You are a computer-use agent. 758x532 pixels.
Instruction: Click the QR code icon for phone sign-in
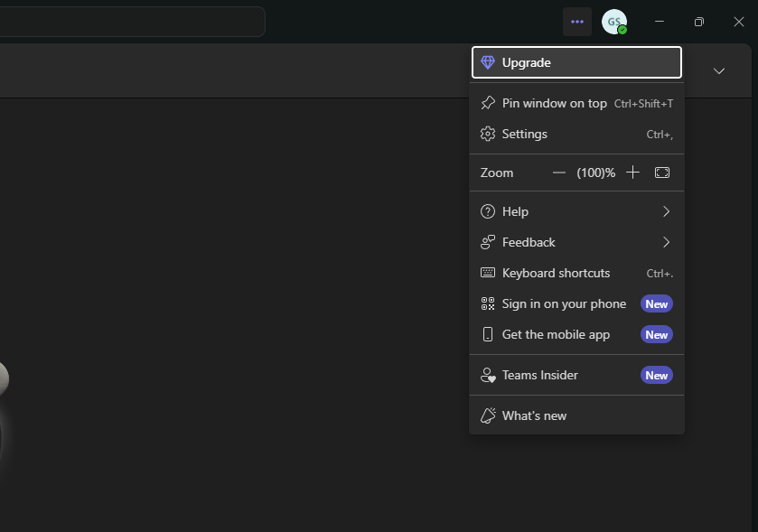coord(488,303)
